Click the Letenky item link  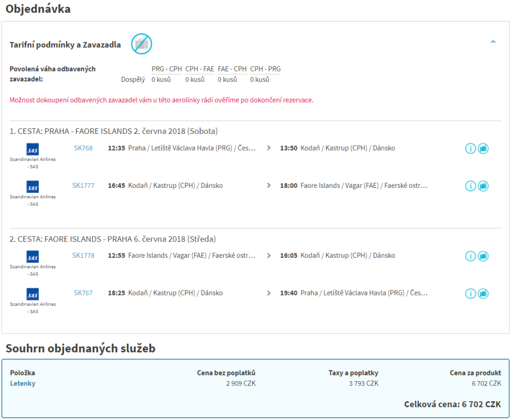23,383
